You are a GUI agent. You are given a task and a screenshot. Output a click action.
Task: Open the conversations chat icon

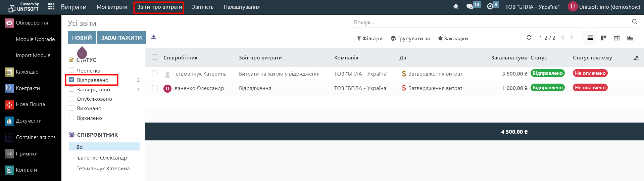tap(470, 7)
